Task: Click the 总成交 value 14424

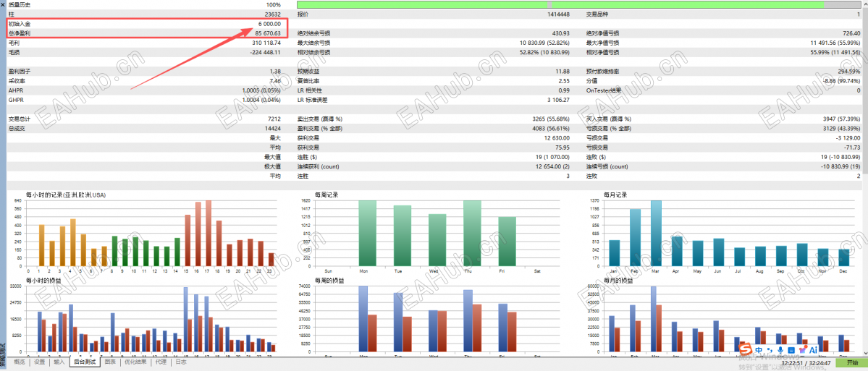Action: point(273,128)
